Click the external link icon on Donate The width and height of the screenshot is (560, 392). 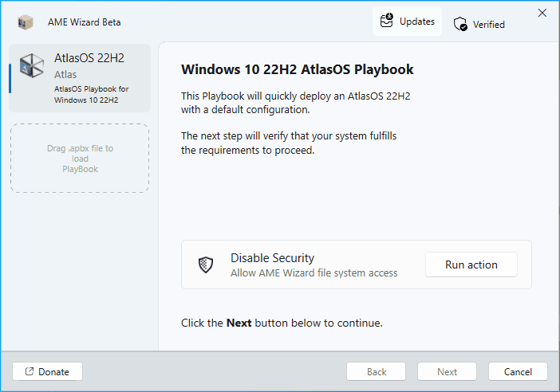coord(30,371)
